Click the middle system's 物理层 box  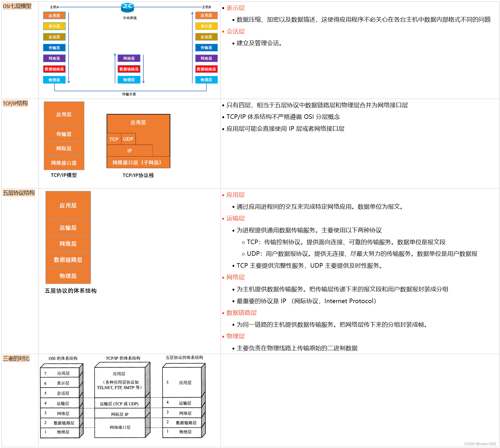129,80
